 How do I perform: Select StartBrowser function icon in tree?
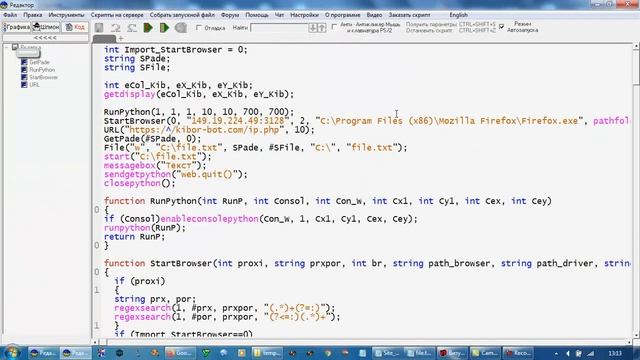point(24,77)
